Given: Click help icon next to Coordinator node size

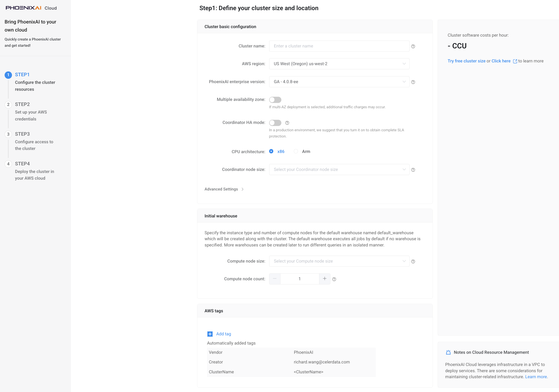Looking at the screenshot, I should [413, 170].
